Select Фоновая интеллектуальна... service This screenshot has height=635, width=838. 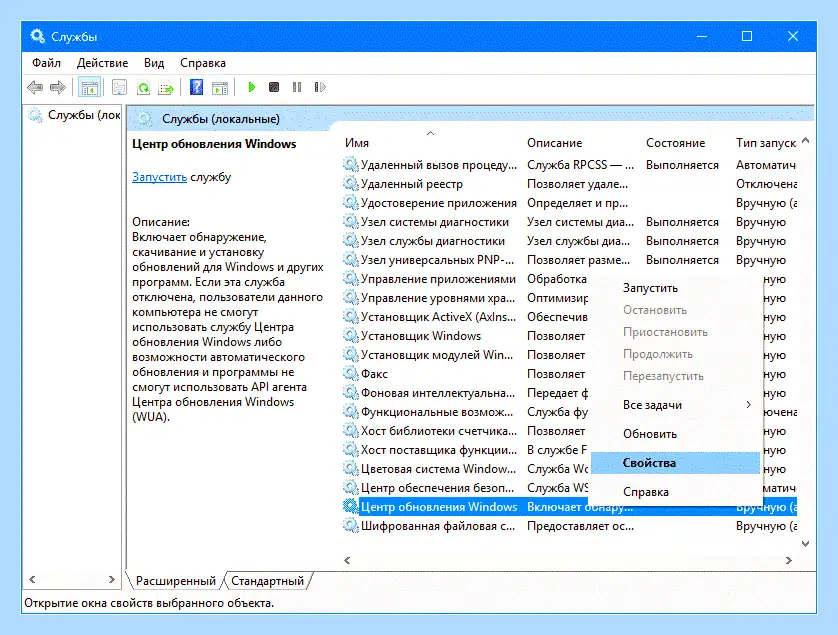438,393
